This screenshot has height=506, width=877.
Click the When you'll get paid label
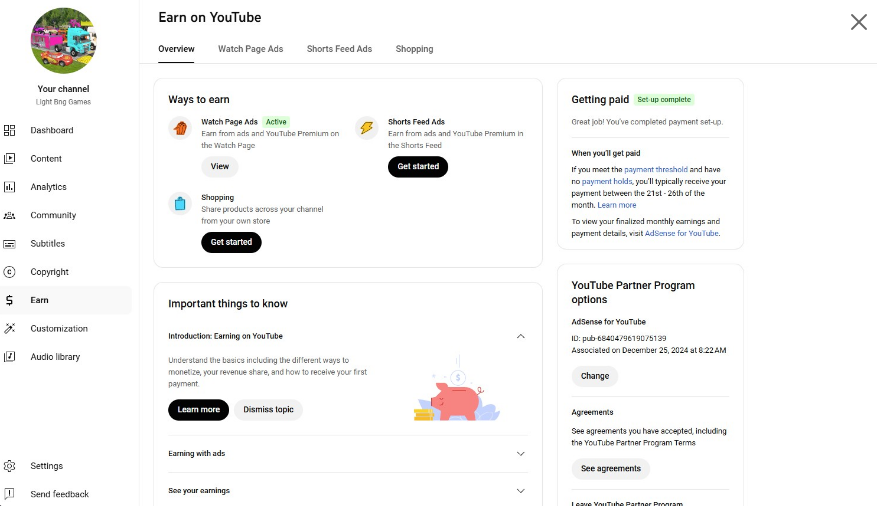click(606, 153)
